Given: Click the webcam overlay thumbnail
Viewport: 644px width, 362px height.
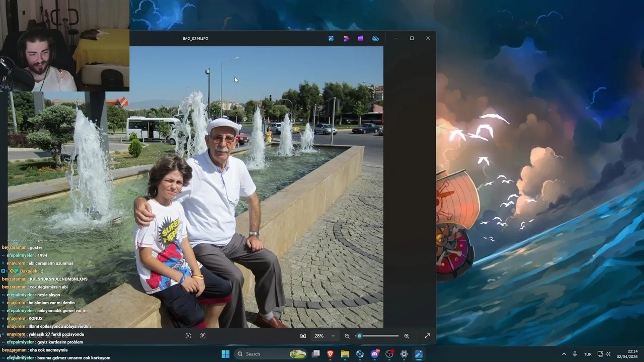Looking at the screenshot, I should pyautogui.click(x=64, y=46).
